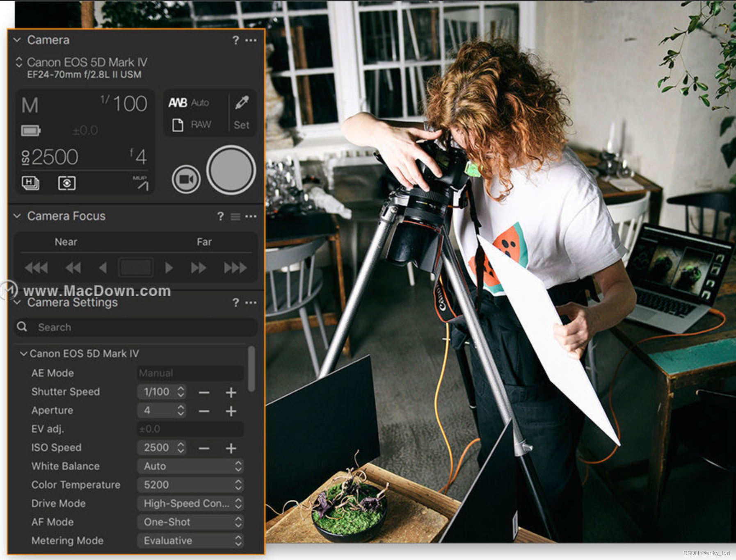The height and width of the screenshot is (560, 736).
Task: Move focus far by triple-arrow large step
Action: click(235, 268)
